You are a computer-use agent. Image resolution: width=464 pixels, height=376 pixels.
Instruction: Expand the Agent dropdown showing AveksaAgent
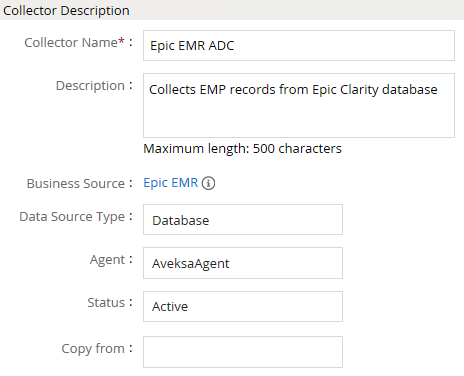[x=243, y=263]
